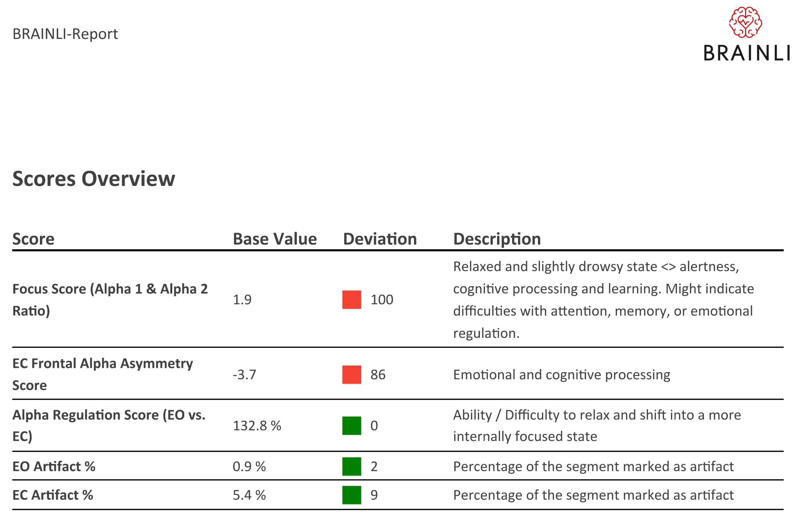The image size is (798, 532).
Task: Click the EO Artifact % row label
Action: click(x=54, y=466)
